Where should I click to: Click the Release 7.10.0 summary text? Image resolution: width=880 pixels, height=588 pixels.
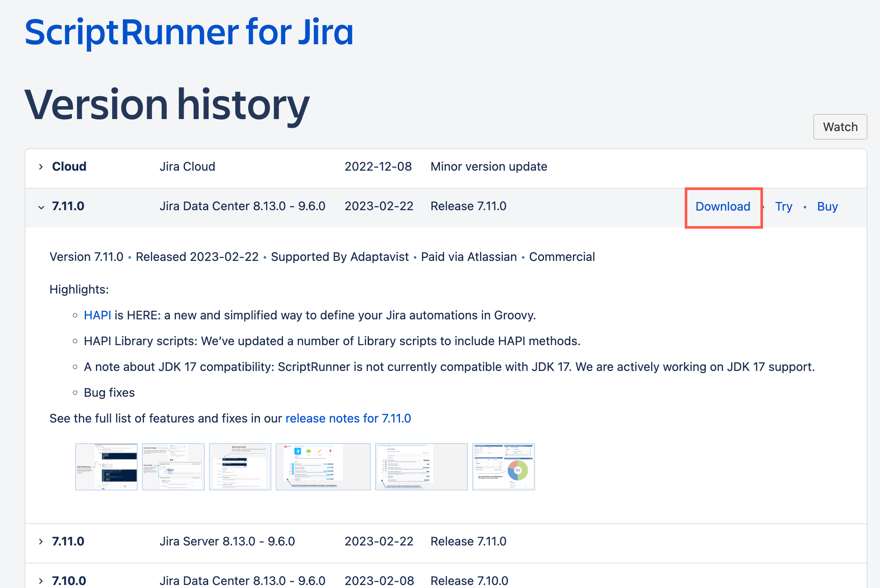[x=469, y=581]
